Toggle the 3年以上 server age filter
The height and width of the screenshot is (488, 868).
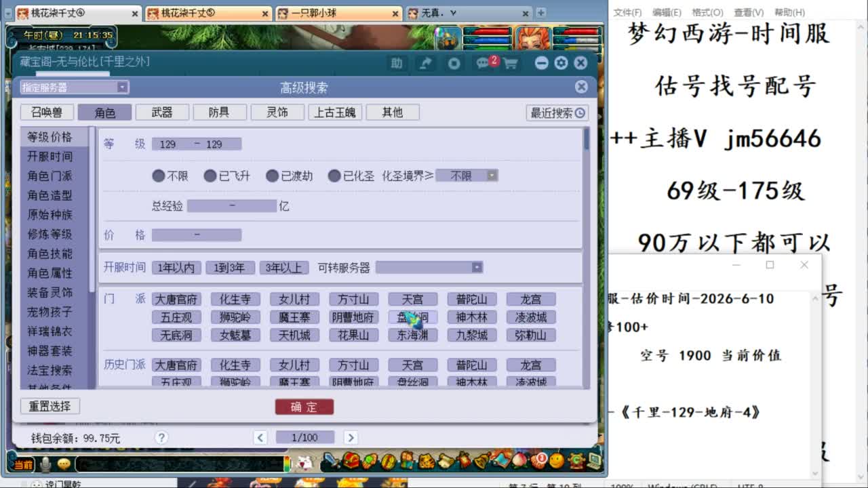[x=284, y=268]
